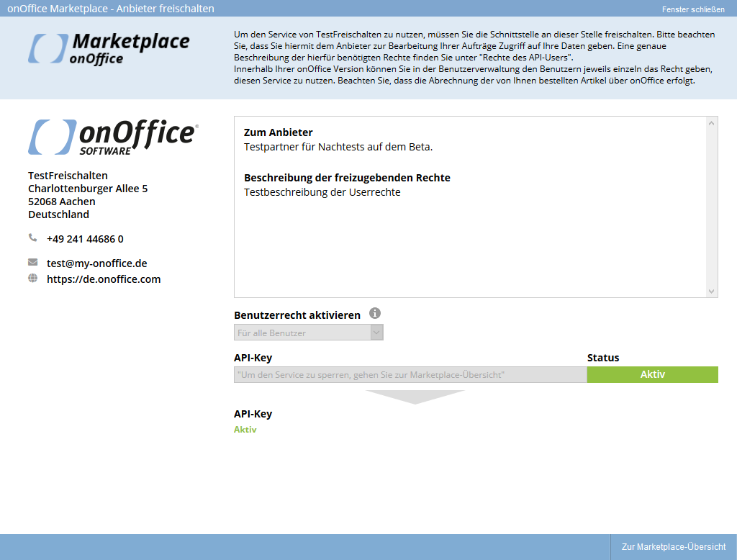Click the provider name 'TestFreischalten'

click(68, 176)
